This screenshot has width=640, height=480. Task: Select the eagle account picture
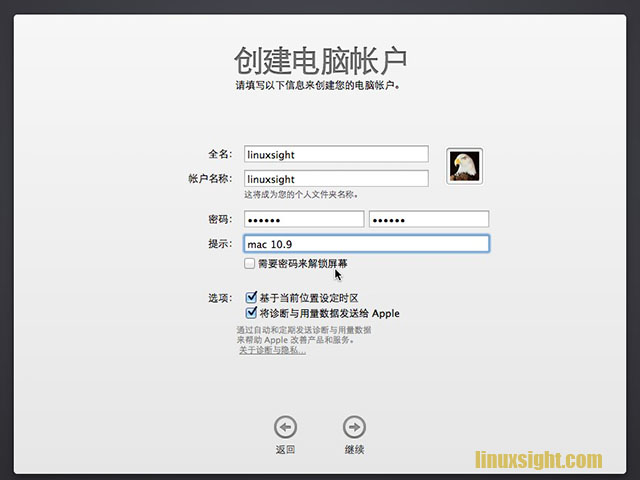pos(465,166)
